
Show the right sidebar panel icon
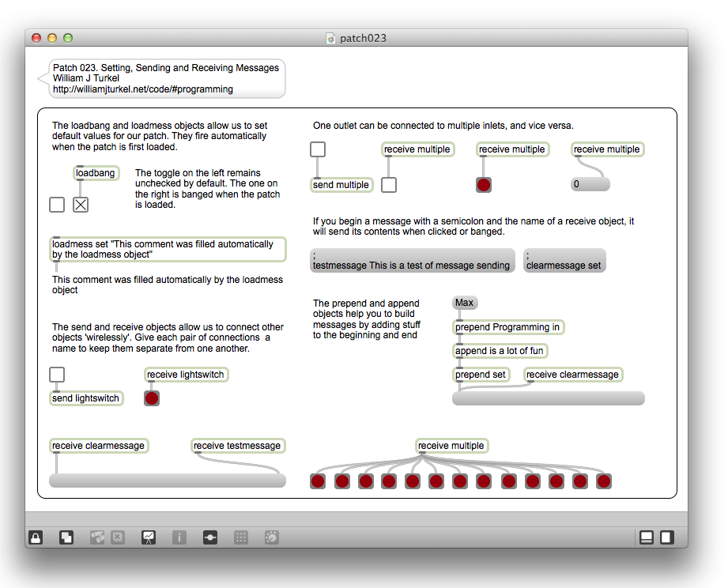coord(667,537)
